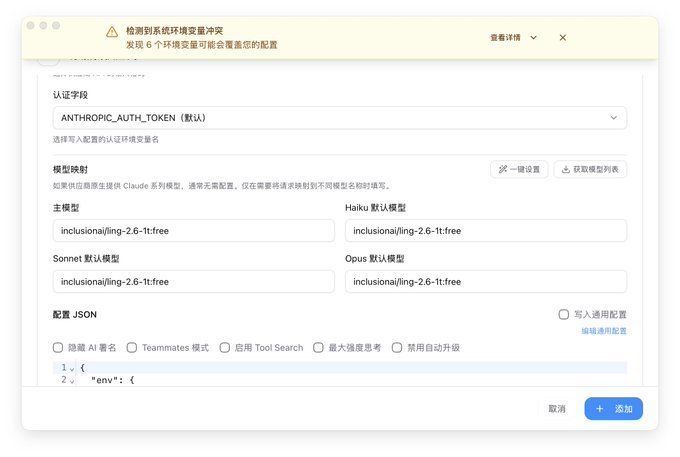Check the 隐藏 AI 署名 option

point(58,348)
